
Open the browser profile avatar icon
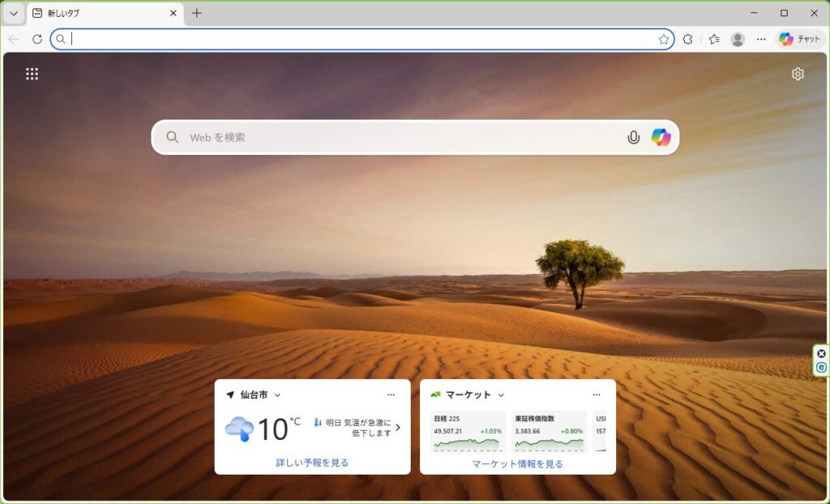tap(737, 39)
